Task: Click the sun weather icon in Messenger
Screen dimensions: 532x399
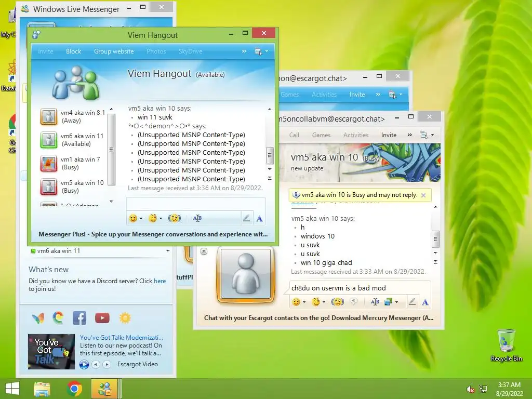Action: pos(125,318)
